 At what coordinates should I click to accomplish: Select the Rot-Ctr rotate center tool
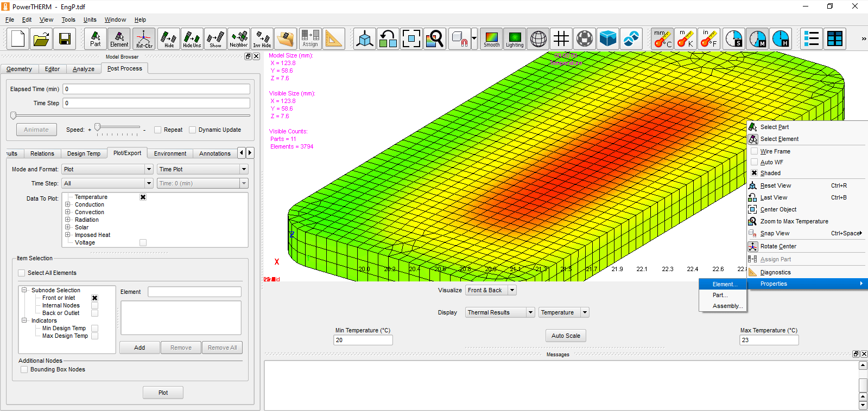pos(144,39)
